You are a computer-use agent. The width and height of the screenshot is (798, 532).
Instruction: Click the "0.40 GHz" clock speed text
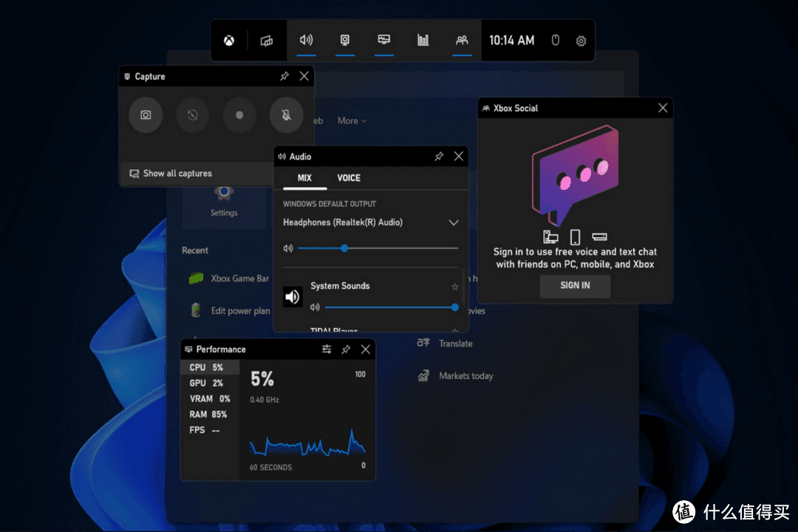point(264,400)
